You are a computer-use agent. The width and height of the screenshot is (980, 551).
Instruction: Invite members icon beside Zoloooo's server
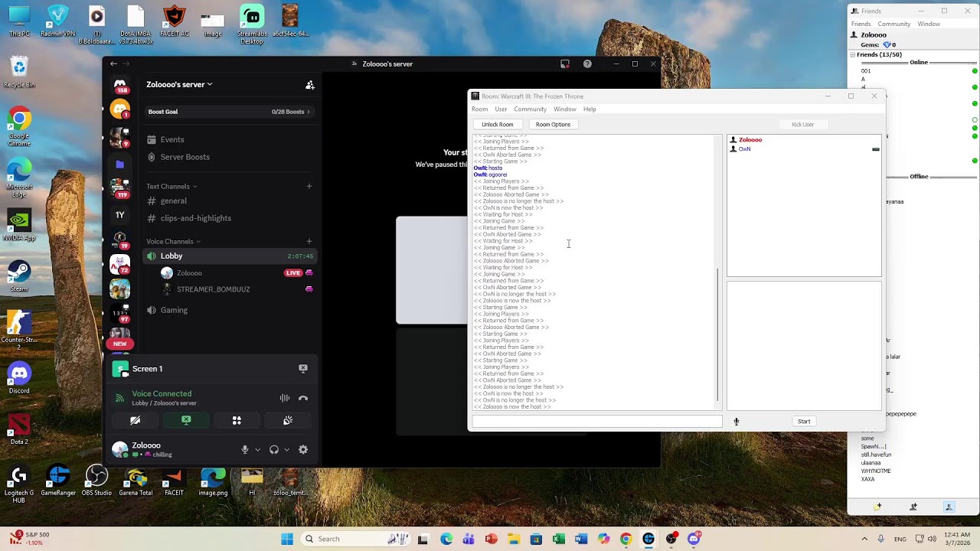coord(310,85)
